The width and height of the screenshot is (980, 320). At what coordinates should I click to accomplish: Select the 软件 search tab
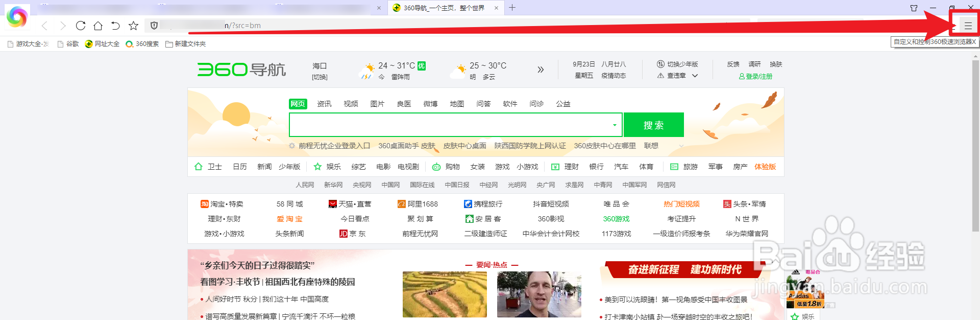510,104
